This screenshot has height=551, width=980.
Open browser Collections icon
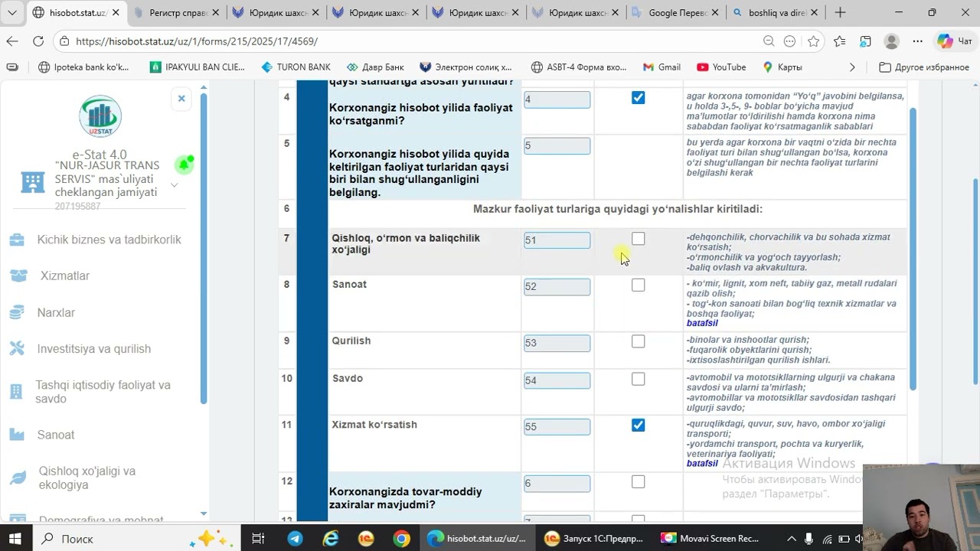coord(865,41)
